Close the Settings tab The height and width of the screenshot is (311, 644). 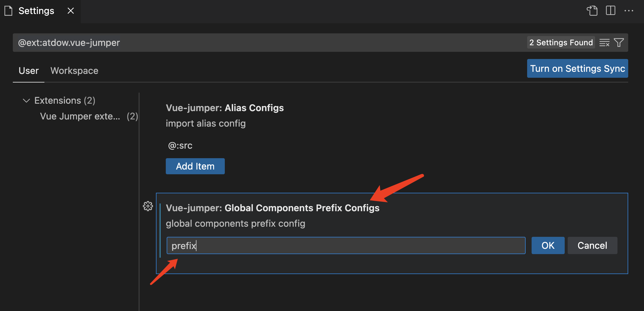point(71,11)
